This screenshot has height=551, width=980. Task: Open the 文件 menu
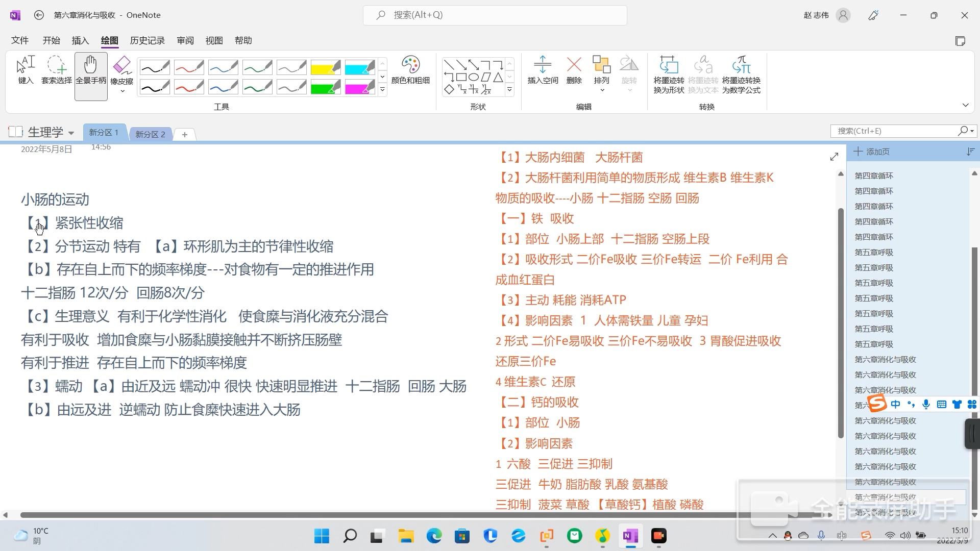(20, 40)
